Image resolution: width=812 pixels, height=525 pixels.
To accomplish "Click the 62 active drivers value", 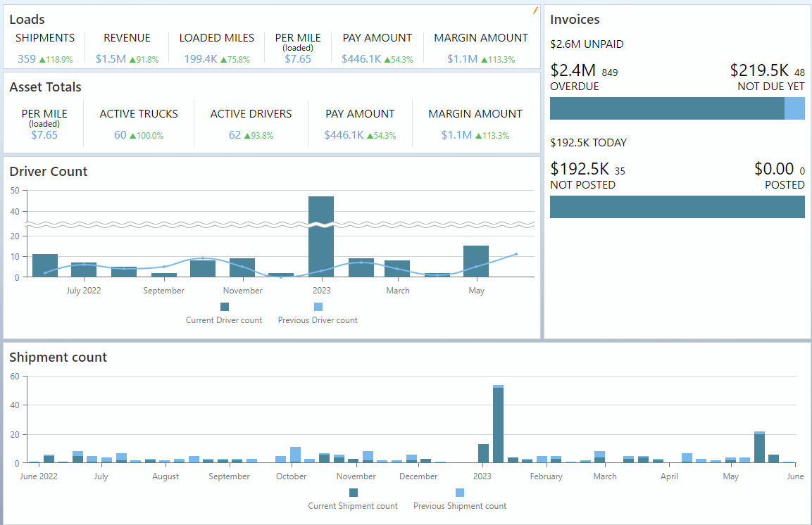I will (x=235, y=135).
